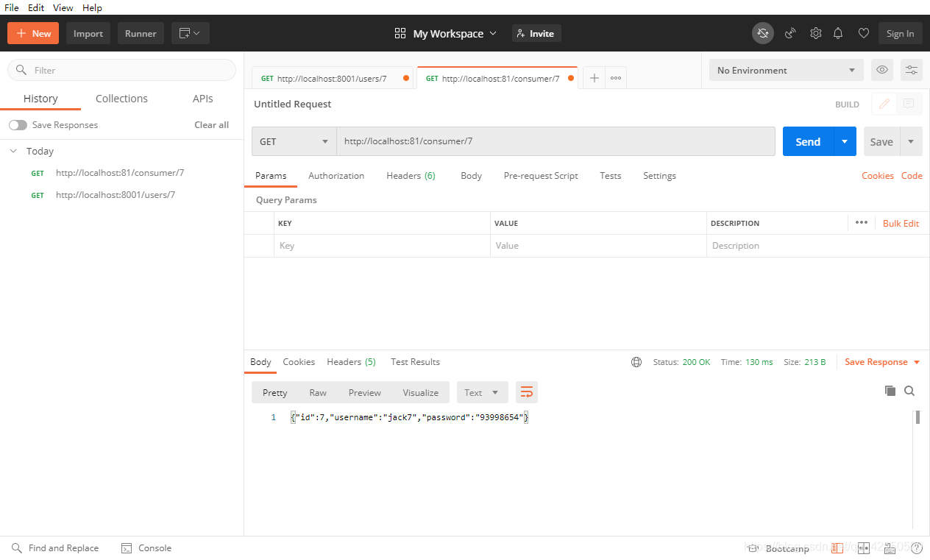930x560 pixels.
Task: Search the response body magnifier icon
Action: pyautogui.click(x=909, y=391)
